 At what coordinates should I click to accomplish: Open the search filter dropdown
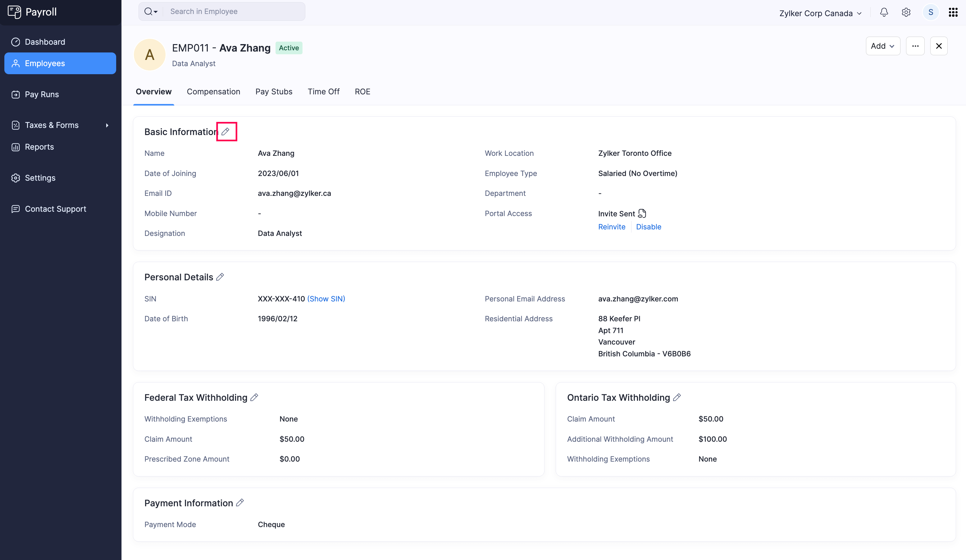[x=151, y=11]
